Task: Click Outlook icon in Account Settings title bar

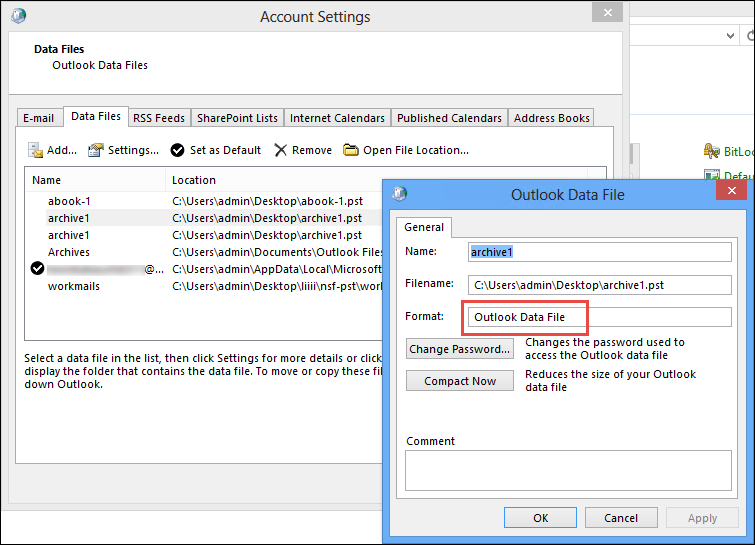Action: click(x=19, y=15)
